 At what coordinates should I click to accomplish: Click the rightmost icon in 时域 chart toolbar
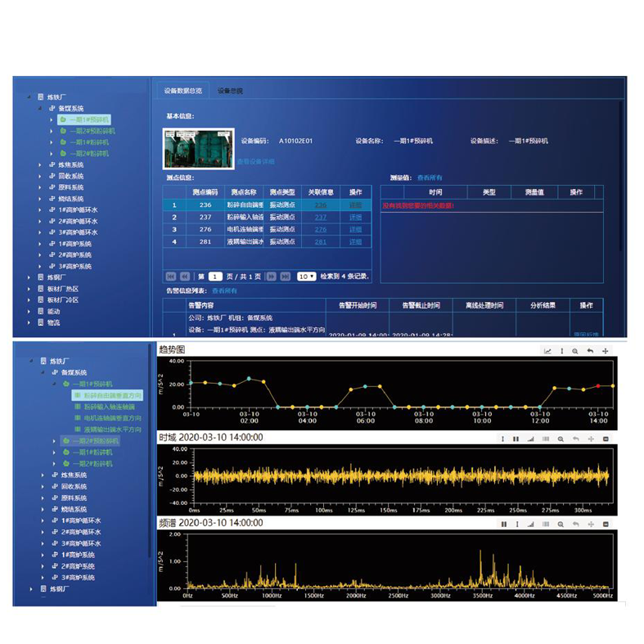pos(606,439)
